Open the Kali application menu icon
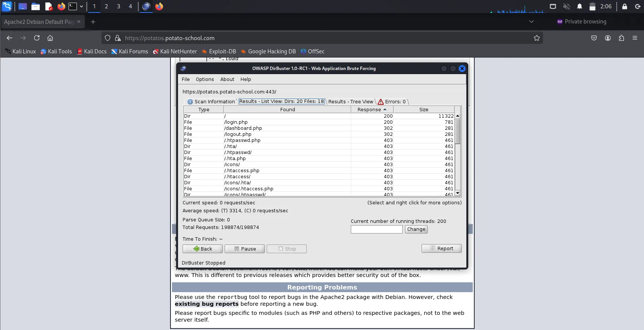 (x=7, y=6)
